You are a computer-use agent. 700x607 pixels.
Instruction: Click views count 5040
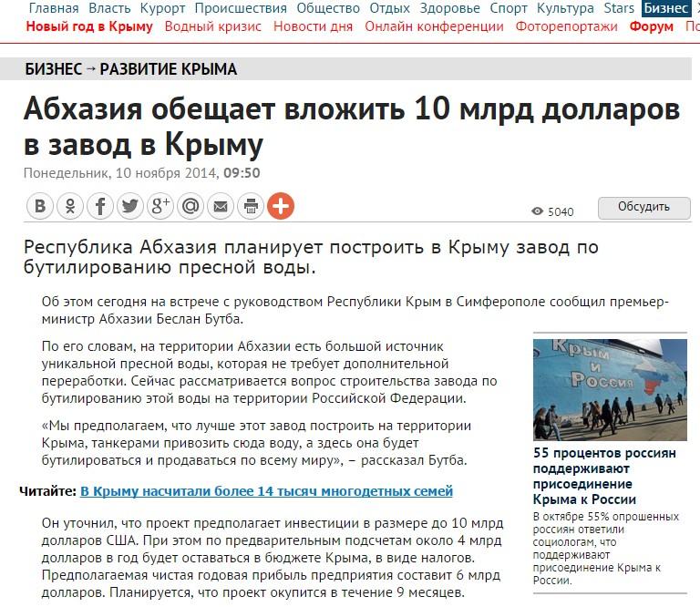(x=561, y=212)
